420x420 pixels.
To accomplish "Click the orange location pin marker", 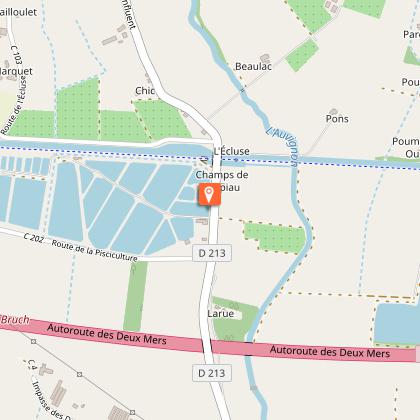I will [209, 194].
